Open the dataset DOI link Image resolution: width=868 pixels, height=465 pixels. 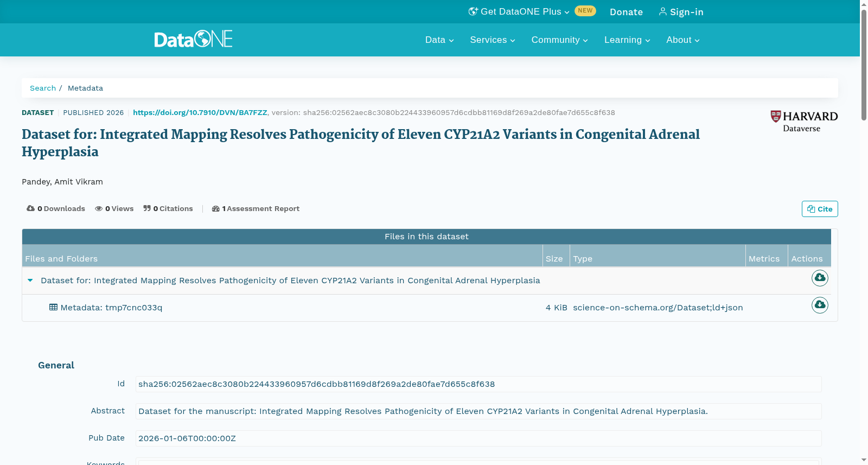click(x=200, y=112)
